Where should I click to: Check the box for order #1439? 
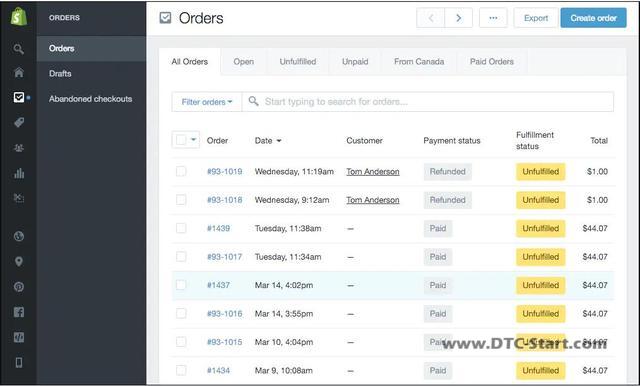coord(181,228)
